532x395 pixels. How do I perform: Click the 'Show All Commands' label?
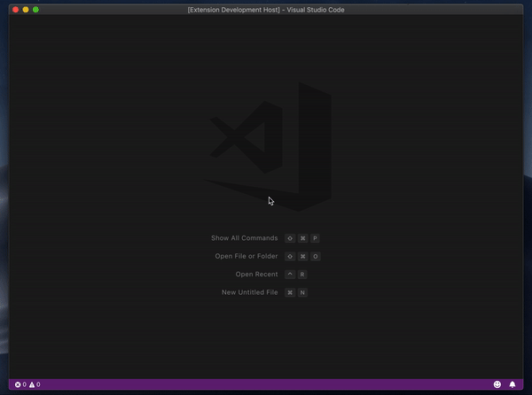click(x=245, y=238)
